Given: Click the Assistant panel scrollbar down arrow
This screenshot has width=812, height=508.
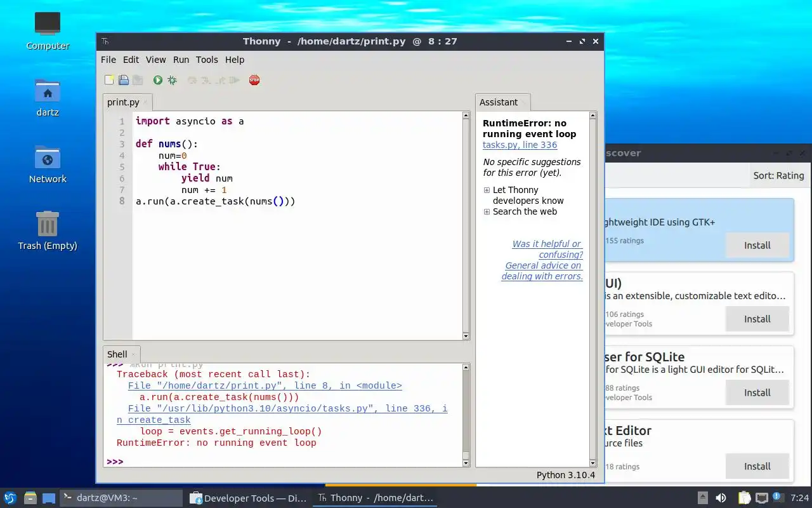Looking at the screenshot, I should coord(593,464).
